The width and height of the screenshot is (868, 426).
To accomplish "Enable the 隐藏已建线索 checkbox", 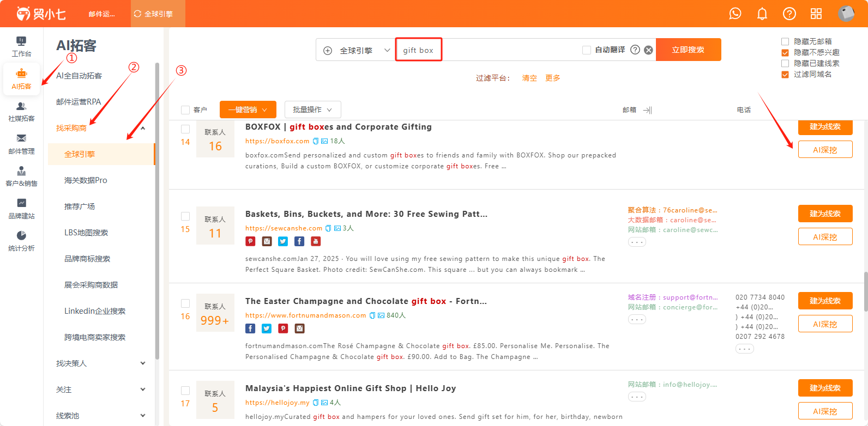I will point(785,63).
